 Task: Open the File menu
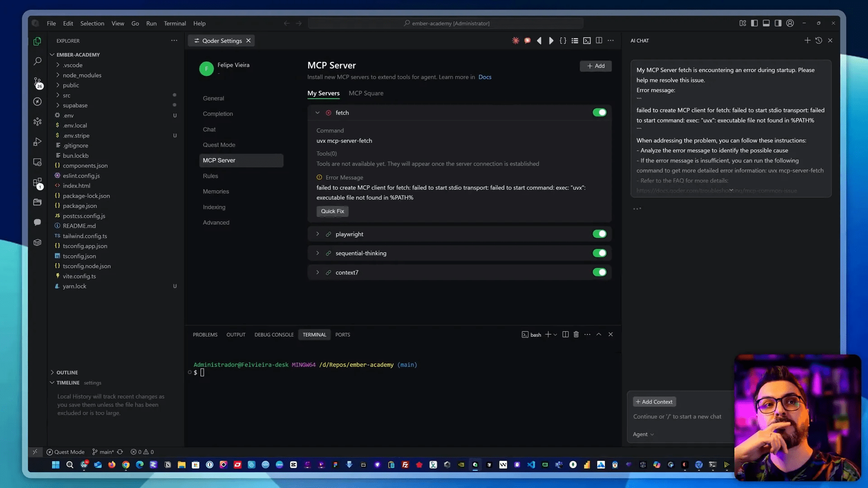pos(51,23)
